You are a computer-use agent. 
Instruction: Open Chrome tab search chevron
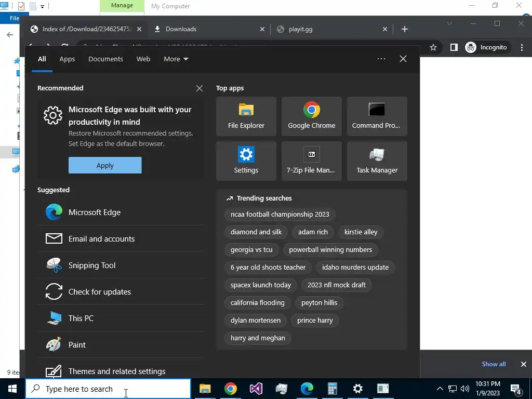(x=449, y=23)
